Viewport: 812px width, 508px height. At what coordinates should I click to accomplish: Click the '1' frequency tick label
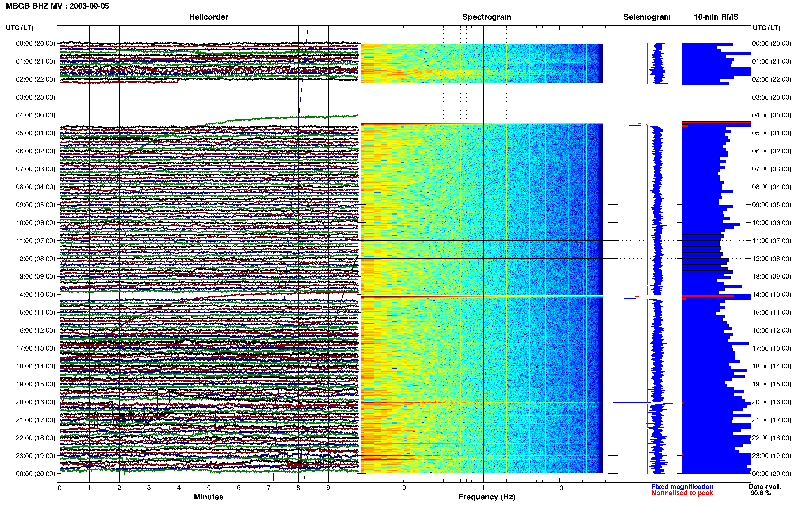(483, 488)
